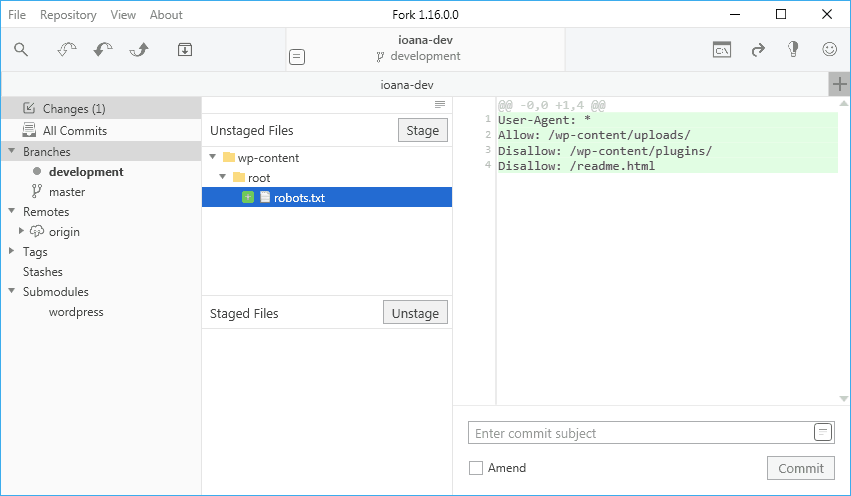The height and width of the screenshot is (496, 851).
Task: Click the commit subject input field
Action: click(641, 433)
